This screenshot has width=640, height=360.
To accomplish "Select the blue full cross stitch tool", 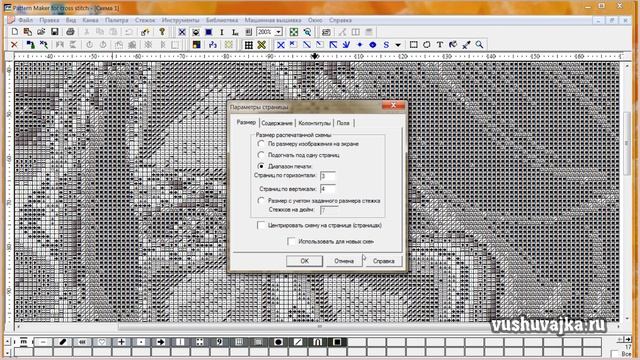I will (x=280, y=44).
